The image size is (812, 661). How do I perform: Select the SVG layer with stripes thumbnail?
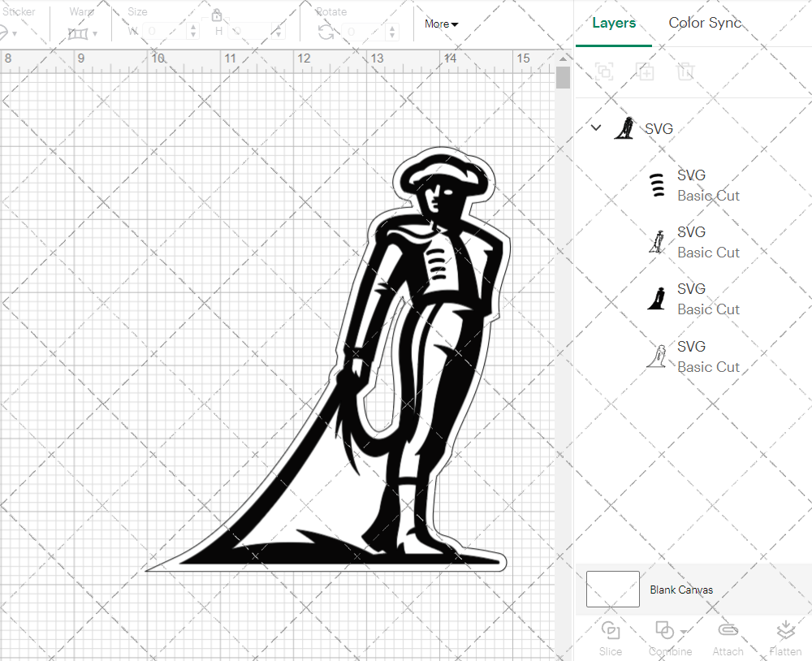click(x=657, y=185)
